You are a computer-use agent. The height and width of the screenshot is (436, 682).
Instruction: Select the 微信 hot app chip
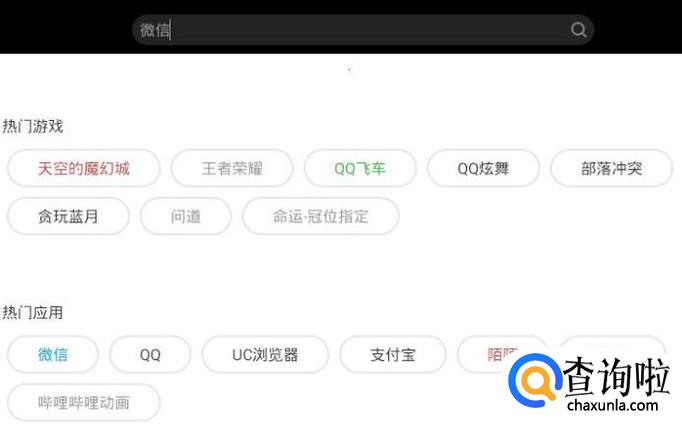pos(53,355)
